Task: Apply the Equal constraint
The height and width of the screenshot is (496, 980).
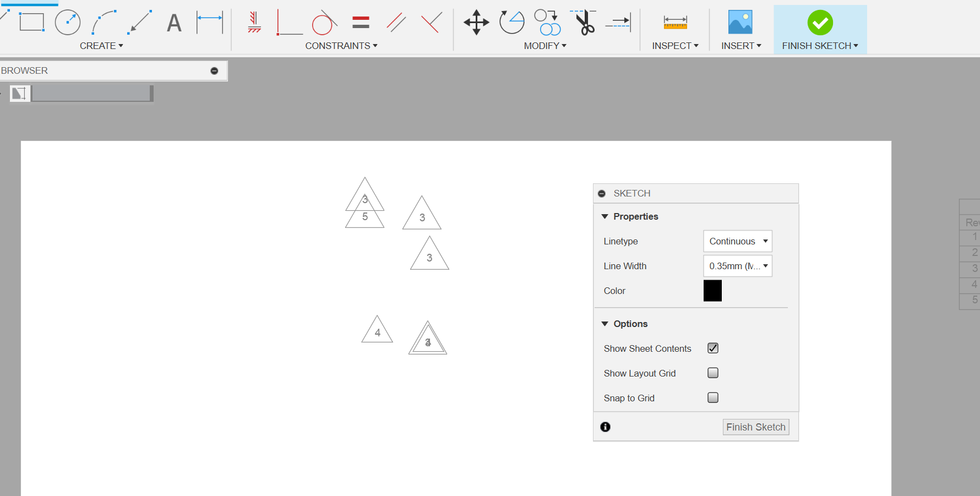Action: point(361,22)
